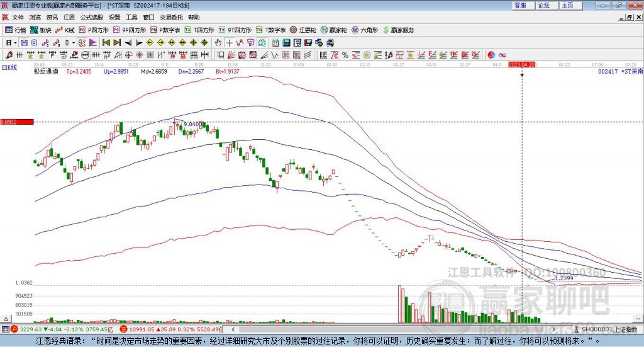Open the 行情 quotes view

pos(15,30)
